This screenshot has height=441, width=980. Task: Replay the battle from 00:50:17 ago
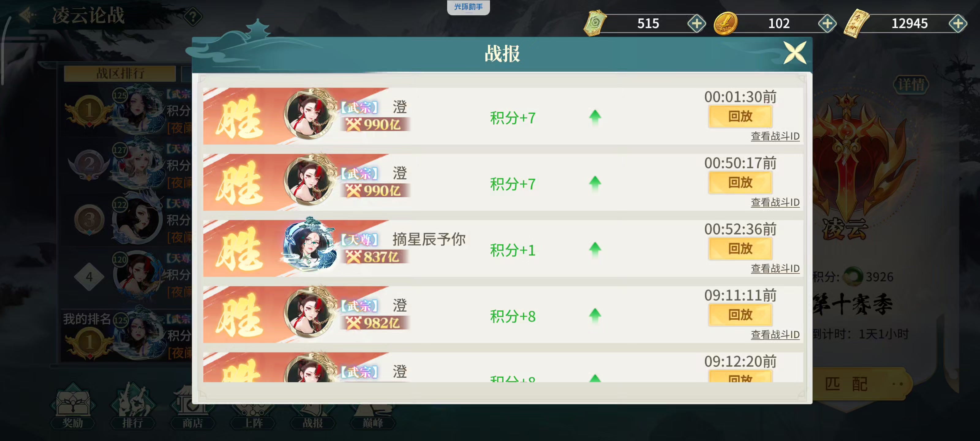coord(740,183)
